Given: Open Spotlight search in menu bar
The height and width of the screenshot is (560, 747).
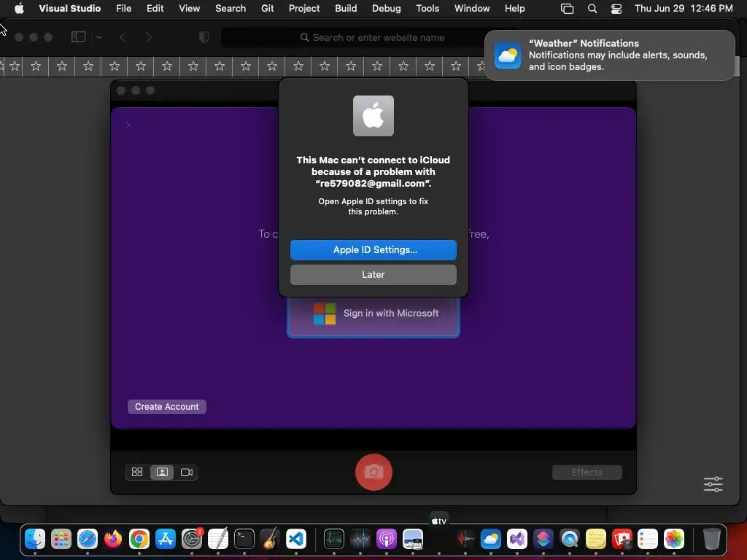Looking at the screenshot, I should click(x=592, y=9).
